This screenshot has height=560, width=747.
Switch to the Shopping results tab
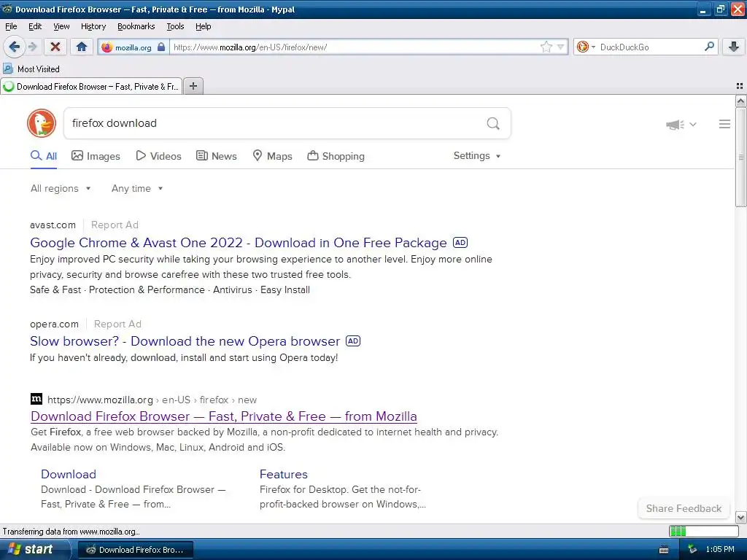pyautogui.click(x=336, y=156)
